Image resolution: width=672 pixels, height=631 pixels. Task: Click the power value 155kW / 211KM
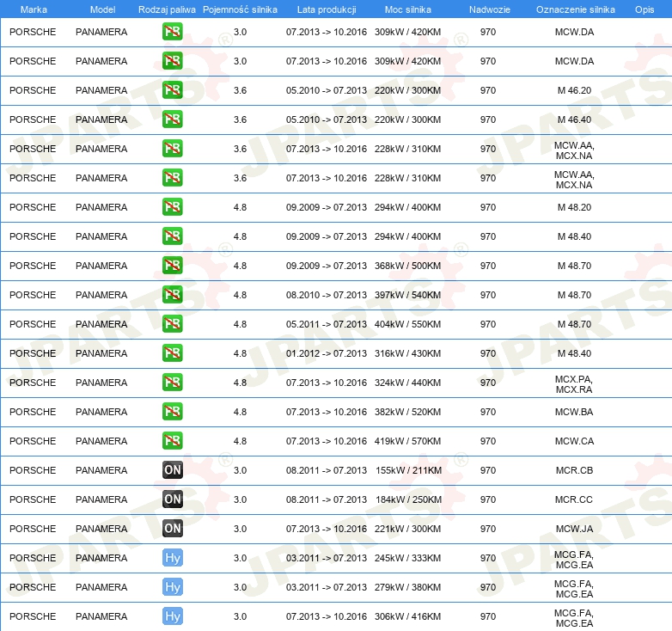point(408,470)
